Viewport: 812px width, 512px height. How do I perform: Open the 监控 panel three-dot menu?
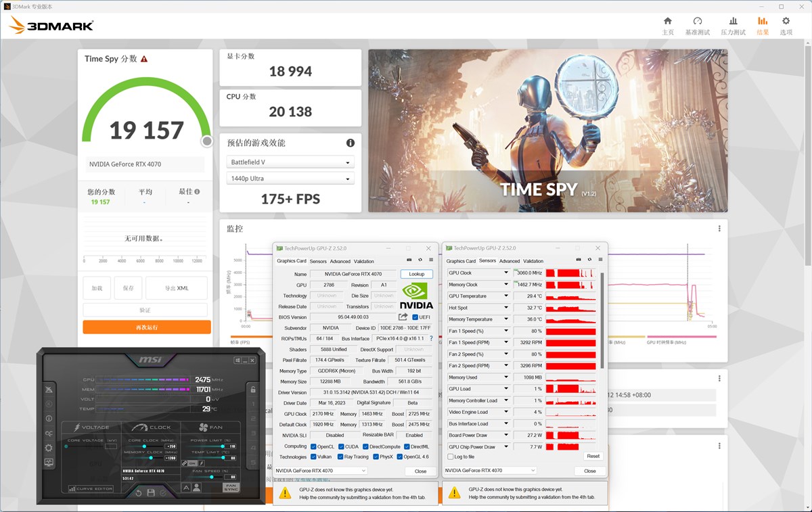719,229
